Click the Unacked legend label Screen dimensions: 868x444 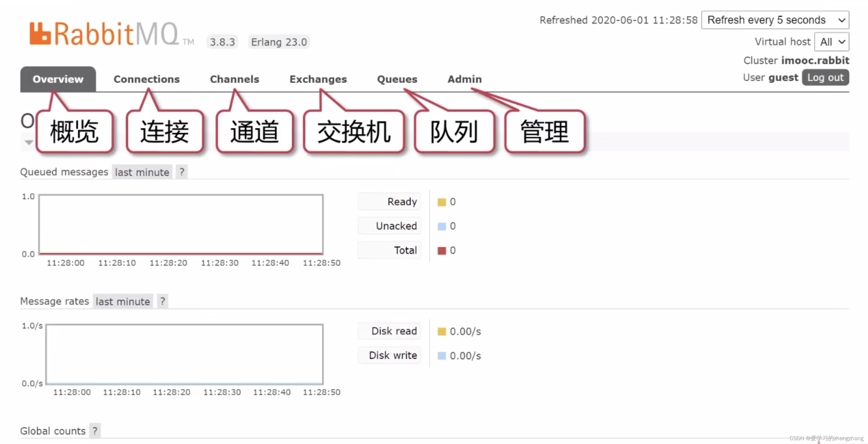[x=389, y=226]
